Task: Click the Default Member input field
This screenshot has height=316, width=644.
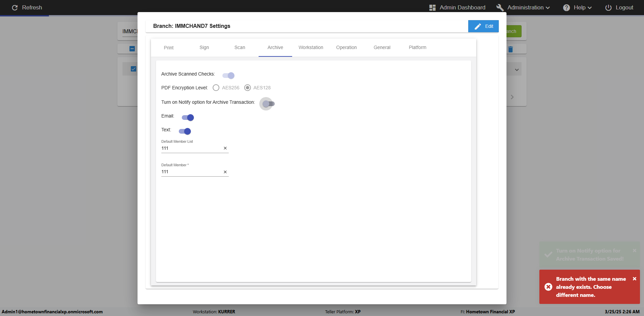Action: (x=191, y=172)
